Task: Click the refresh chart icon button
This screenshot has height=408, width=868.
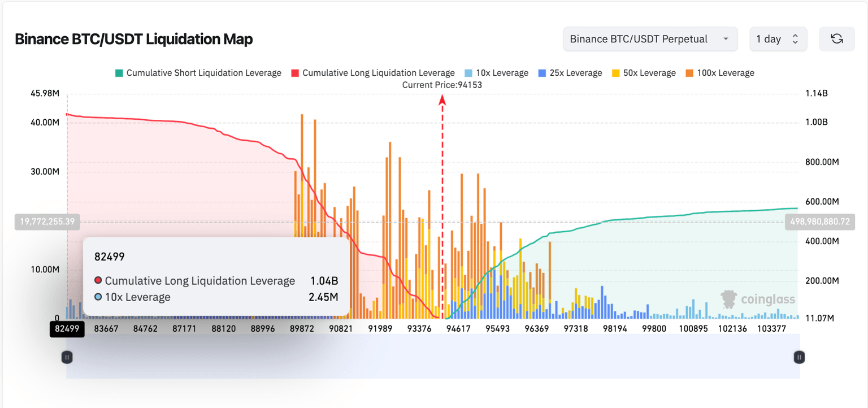Action: pyautogui.click(x=836, y=39)
